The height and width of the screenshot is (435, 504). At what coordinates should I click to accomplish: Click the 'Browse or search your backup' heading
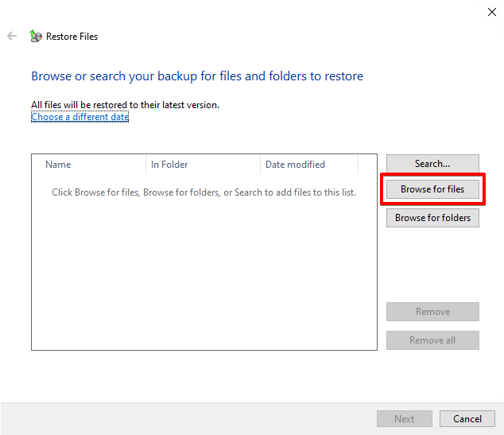pos(197,76)
